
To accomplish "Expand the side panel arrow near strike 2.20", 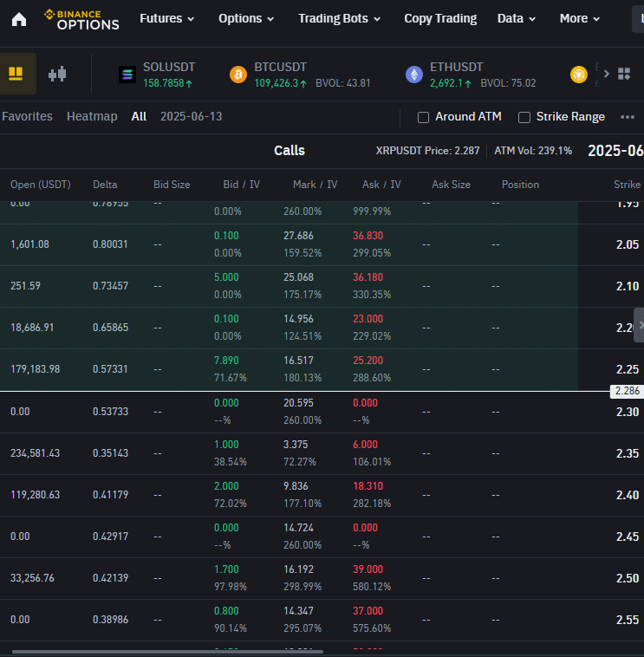I will (640, 325).
